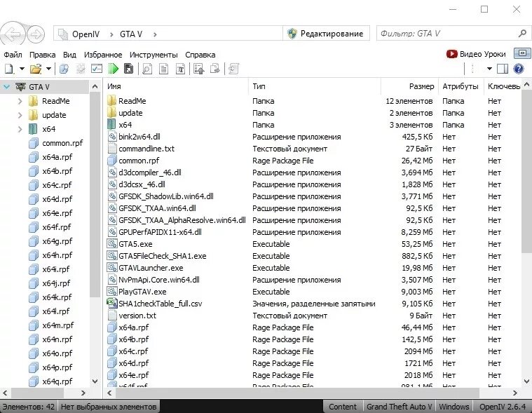Click the file list vertical scrollbar
Screen dimensions: 532x413
[526, 171]
